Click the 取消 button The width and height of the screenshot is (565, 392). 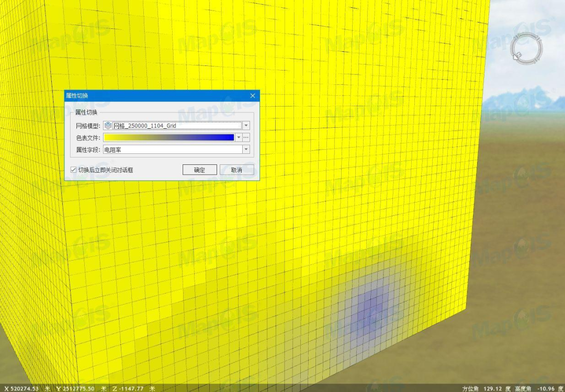[237, 170]
